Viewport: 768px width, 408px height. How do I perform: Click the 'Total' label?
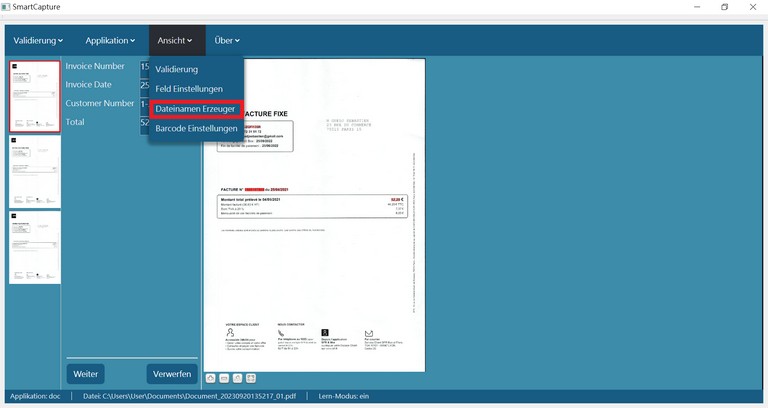pos(75,122)
